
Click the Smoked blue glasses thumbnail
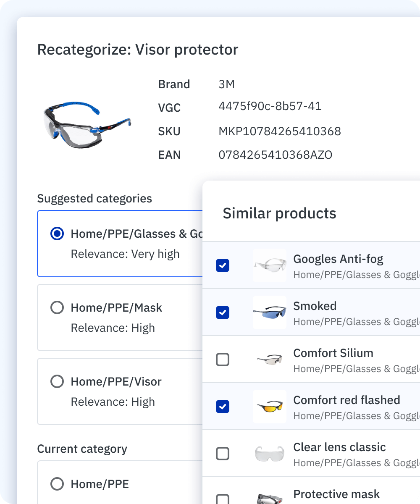pos(270,312)
